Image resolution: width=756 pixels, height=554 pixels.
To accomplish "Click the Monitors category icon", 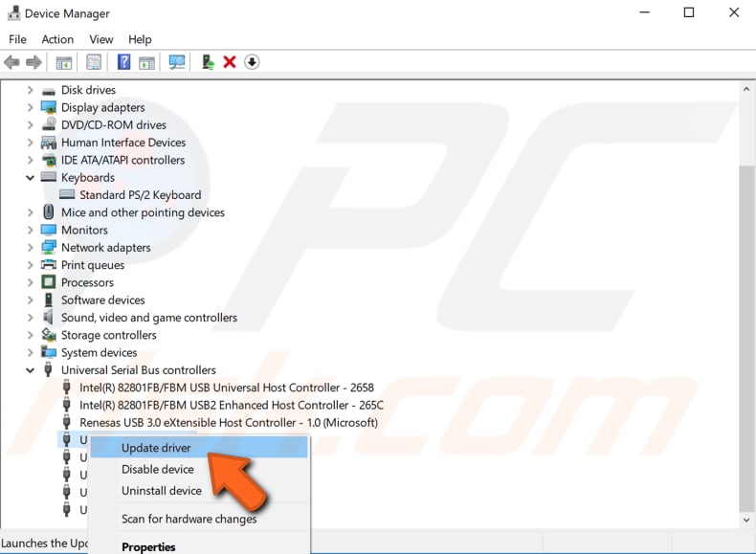I will [49, 230].
